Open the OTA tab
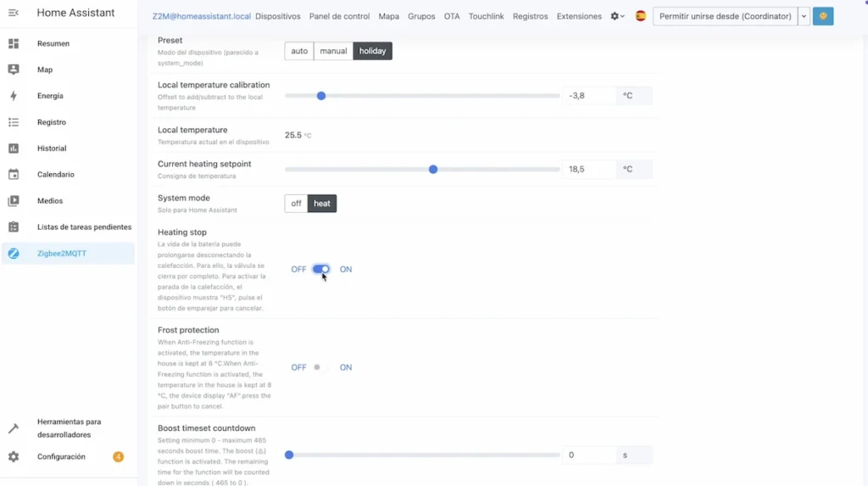The width and height of the screenshot is (868, 486). 452,16
